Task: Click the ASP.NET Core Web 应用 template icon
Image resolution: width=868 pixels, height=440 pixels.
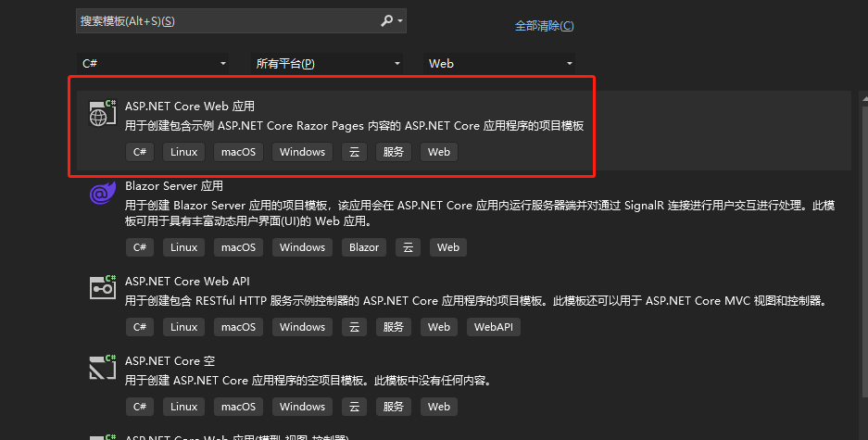Action: point(103,113)
